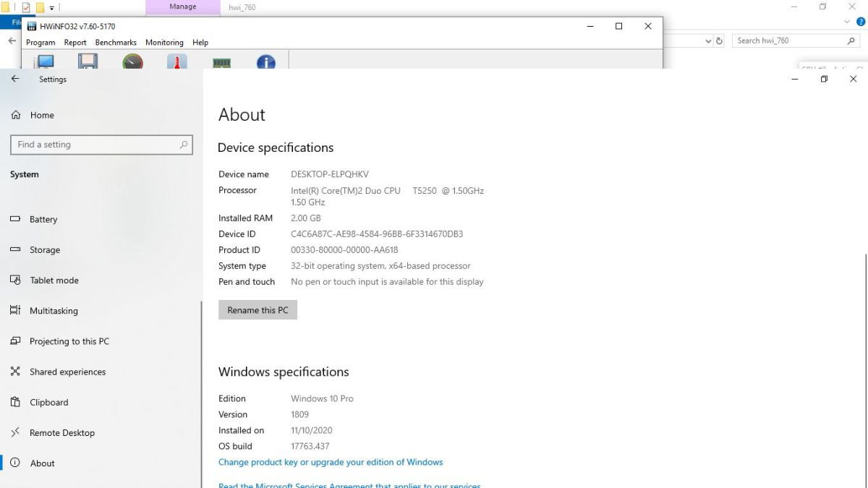The image size is (868, 488).
Task: Click the Version value 1809
Action: (x=299, y=414)
